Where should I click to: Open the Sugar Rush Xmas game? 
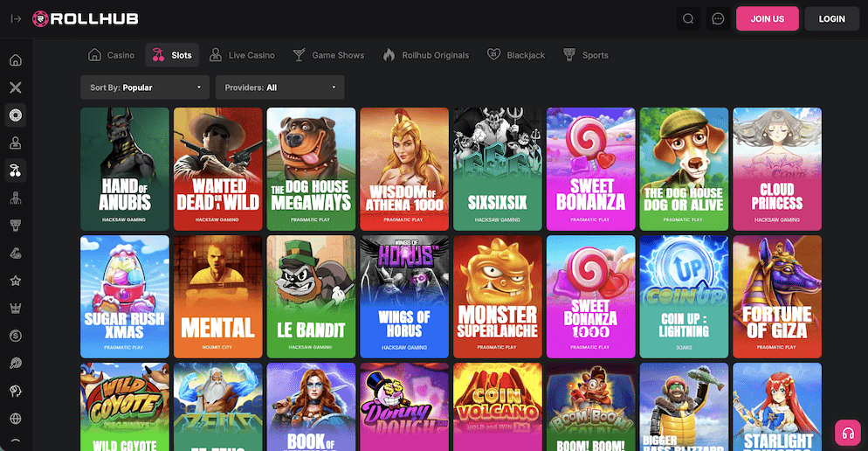coord(125,297)
